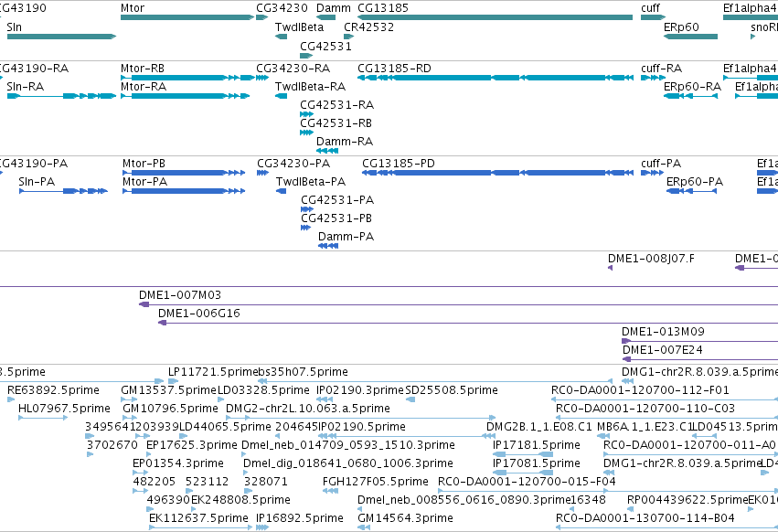Click EST FGH127F05.5prime label
Screen dimensions: 778x532
(375, 482)
